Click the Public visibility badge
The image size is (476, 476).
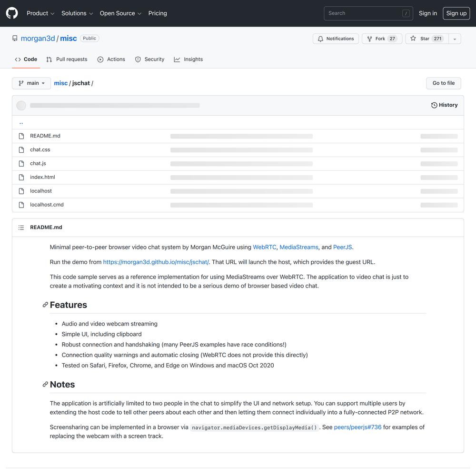pyautogui.click(x=89, y=38)
